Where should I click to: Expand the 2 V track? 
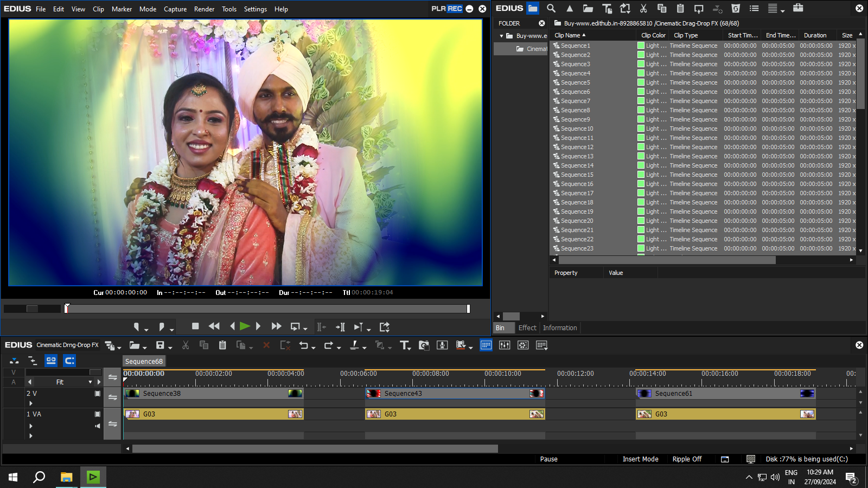coord(30,403)
